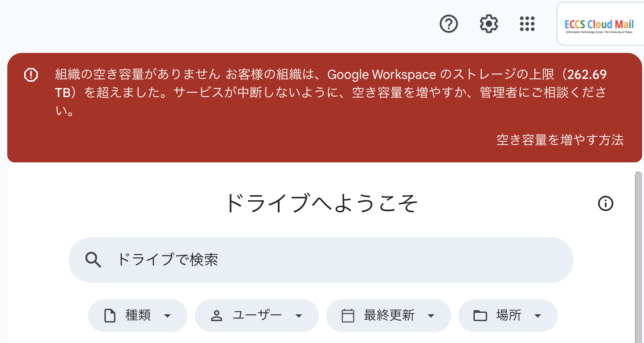Click the person icon in the ユーザー chip

click(216, 316)
